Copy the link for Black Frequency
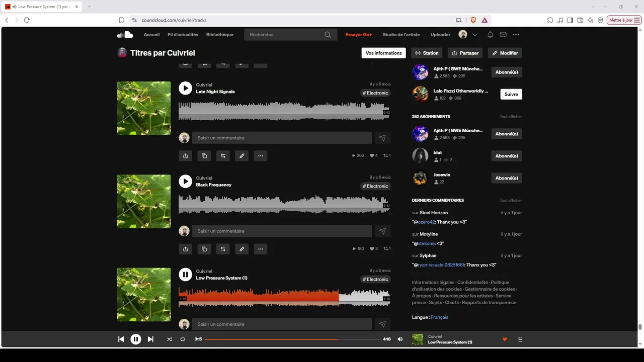 [x=204, y=249]
